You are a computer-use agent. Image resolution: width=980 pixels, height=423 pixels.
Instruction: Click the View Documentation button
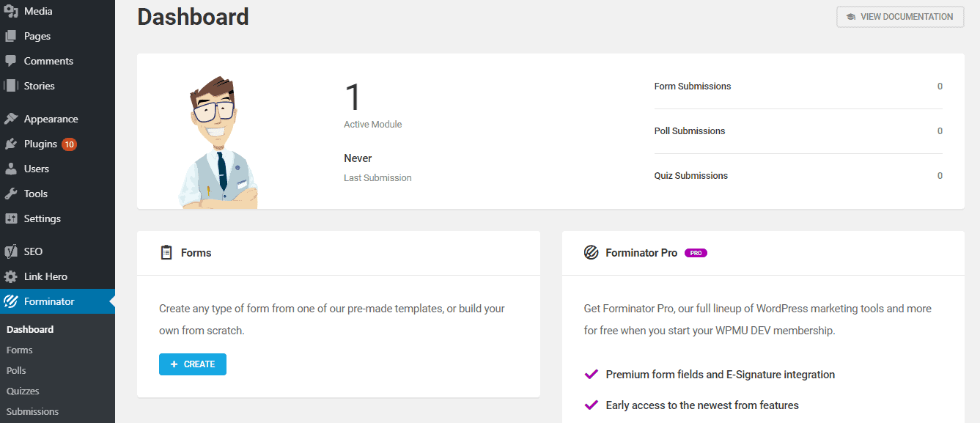click(900, 17)
